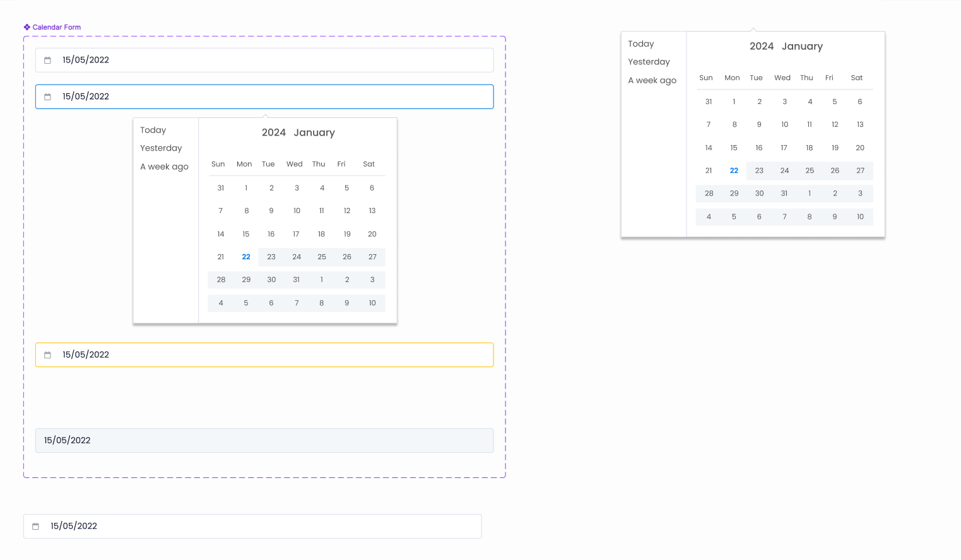
Task: Select day 13 in the popup under the blue field
Action: point(372,211)
